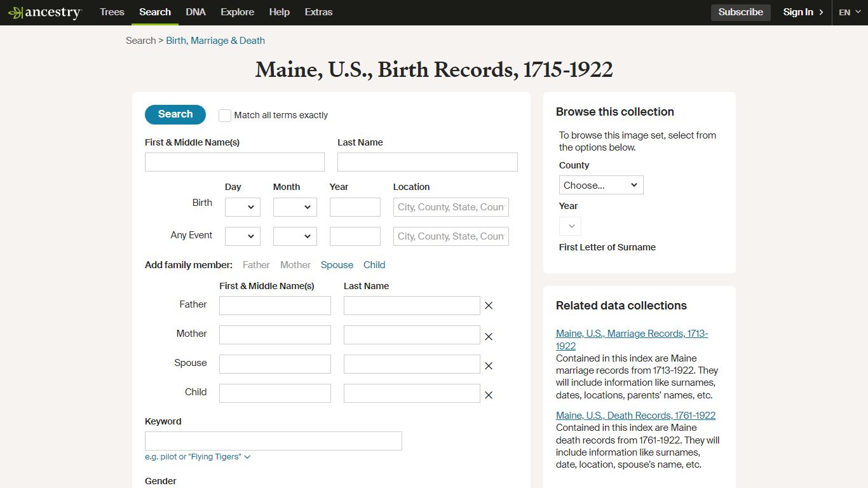Open the Trees menu
This screenshot has height=488, width=868.
click(112, 12)
